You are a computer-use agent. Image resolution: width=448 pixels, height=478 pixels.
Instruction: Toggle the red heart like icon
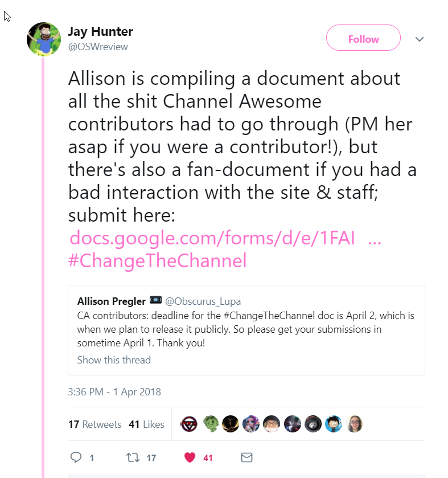[190, 457]
